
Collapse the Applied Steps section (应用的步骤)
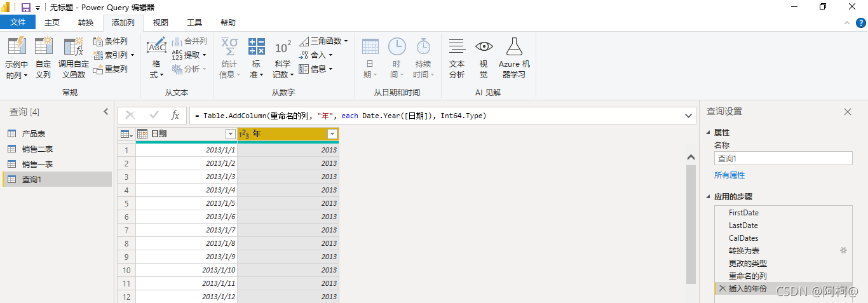point(709,197)
